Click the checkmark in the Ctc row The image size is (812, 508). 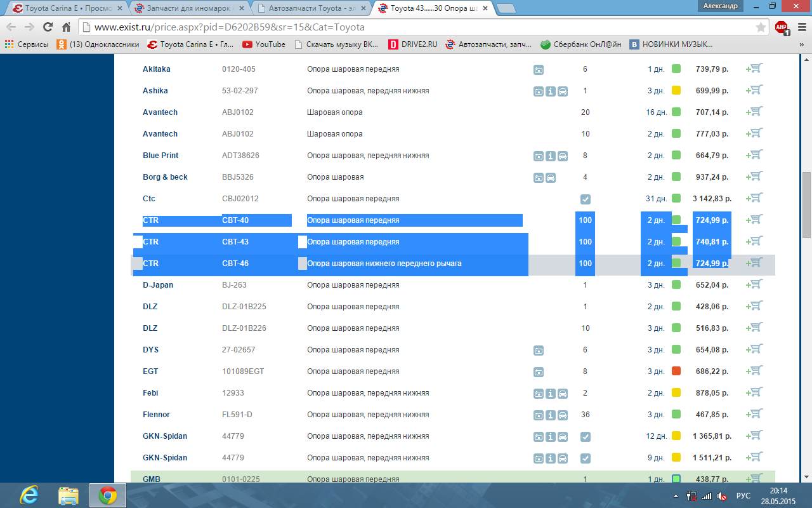coord(585,199)
